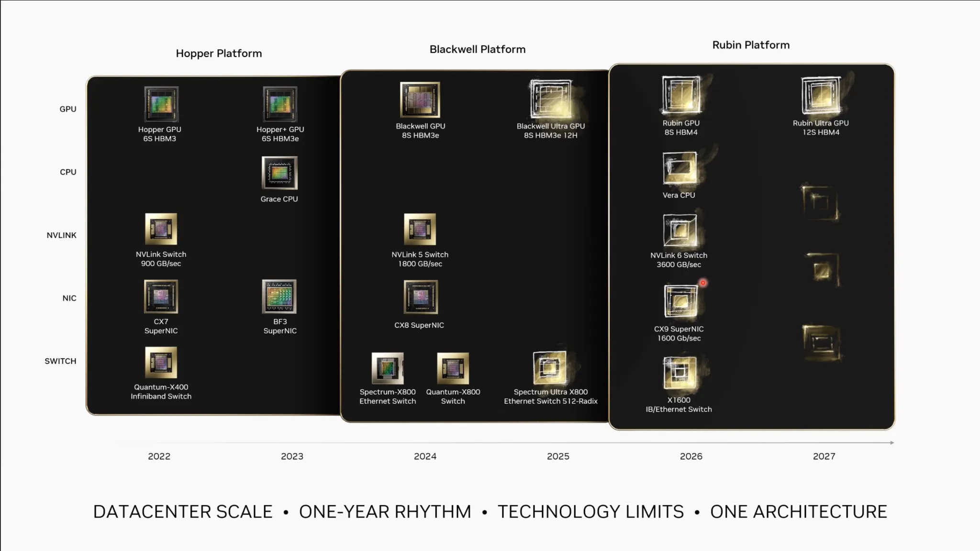The width and height of the screenshot is (980, 551).
Task: Click the ONE-YEAR RHYTHM text
Action: 385,512
